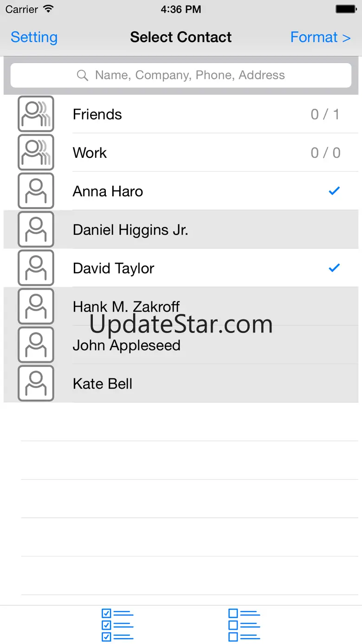Click Hank M. Zakroff's avatar icon

pos(36,306)
